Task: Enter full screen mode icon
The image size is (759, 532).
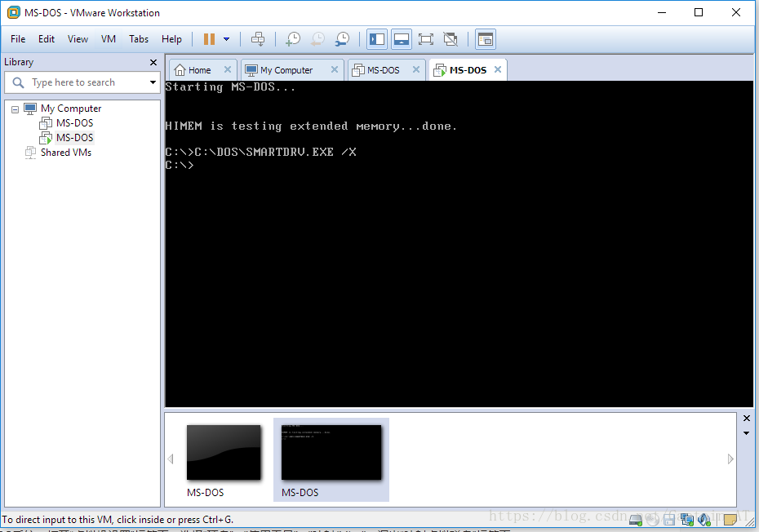Action: pos(426,39)
